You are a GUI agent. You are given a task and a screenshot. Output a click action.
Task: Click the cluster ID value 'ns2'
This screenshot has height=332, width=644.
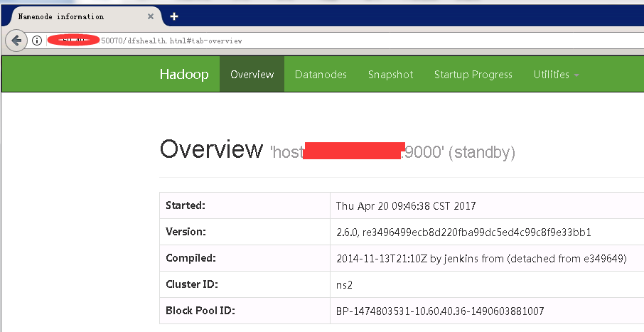(x=344, y=285)
